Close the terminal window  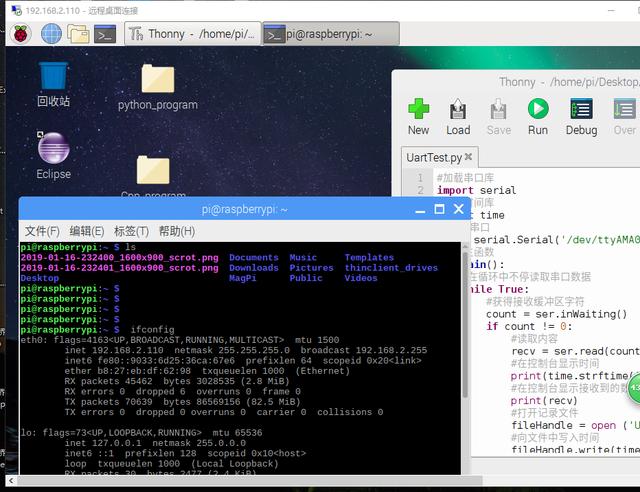[458, 209]
